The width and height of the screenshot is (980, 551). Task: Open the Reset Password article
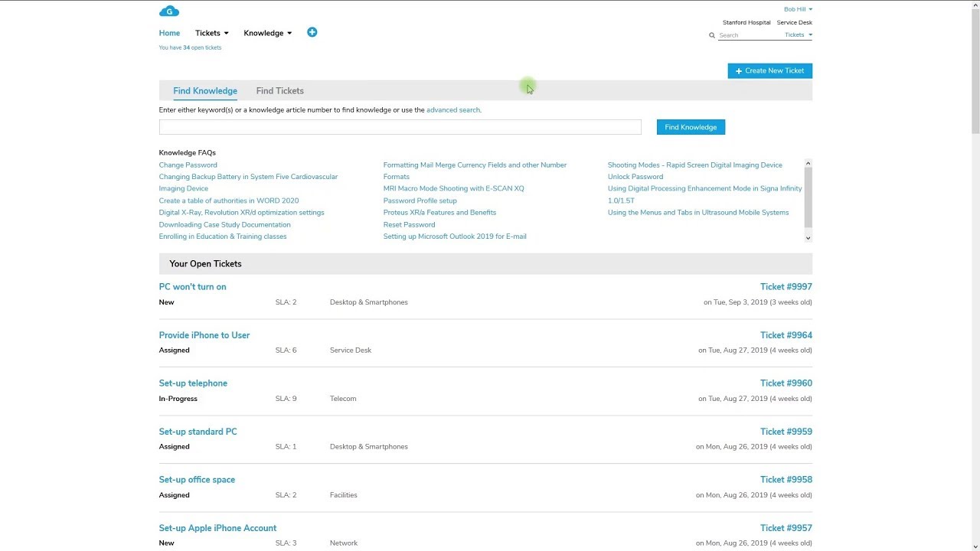click(409, 224)
